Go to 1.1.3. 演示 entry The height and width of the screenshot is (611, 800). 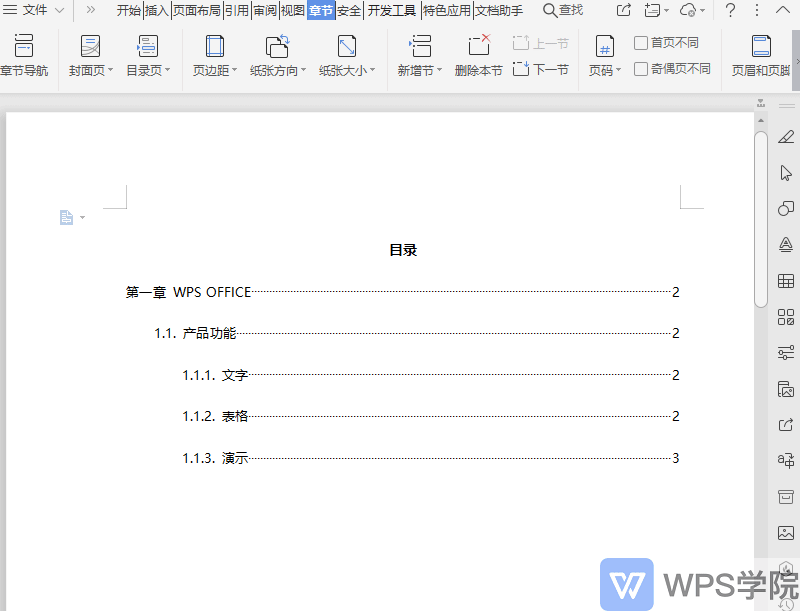(x=431, y=458)
